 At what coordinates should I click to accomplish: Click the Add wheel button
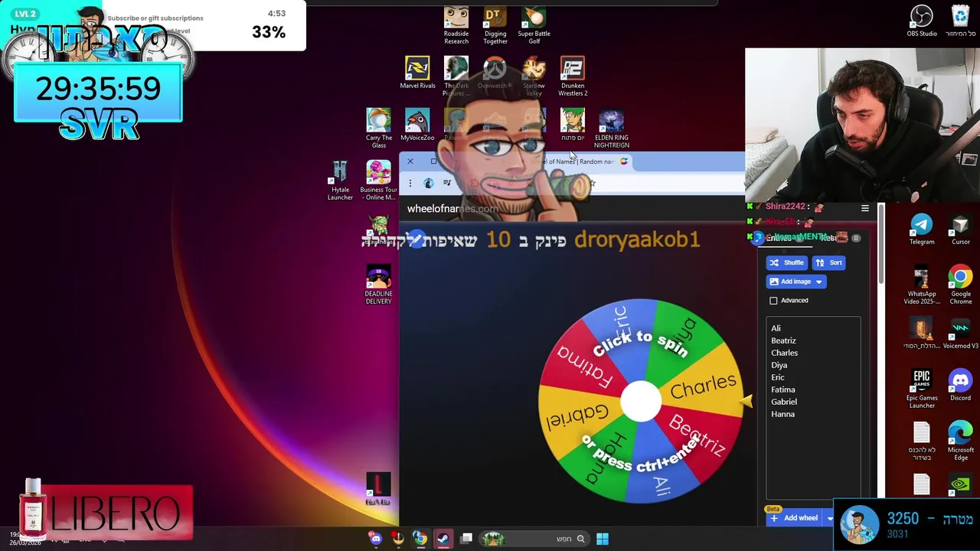(794, 518)
